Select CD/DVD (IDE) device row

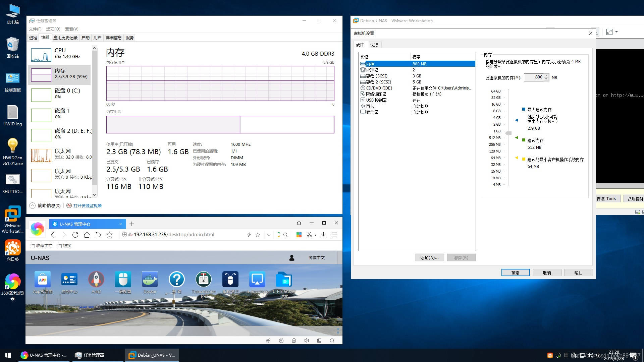pyautogui.click(x=417, y=88)
